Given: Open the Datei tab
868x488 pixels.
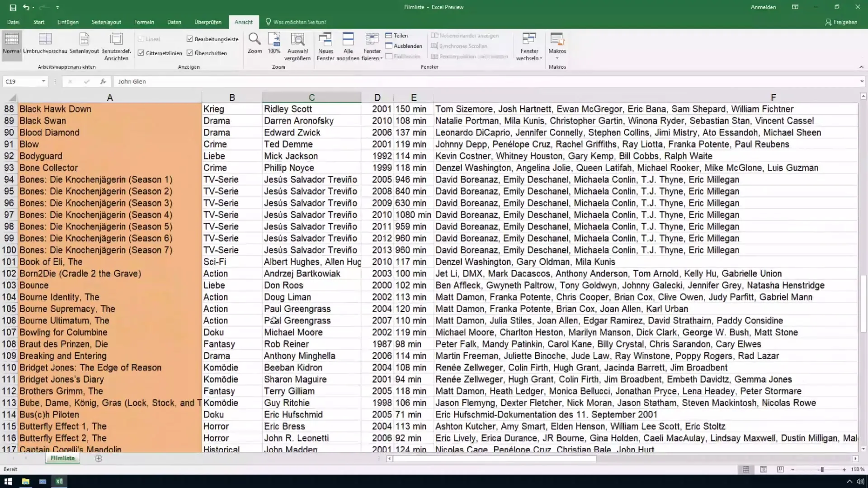Looking at the screenshot, I should coord(13,22).
